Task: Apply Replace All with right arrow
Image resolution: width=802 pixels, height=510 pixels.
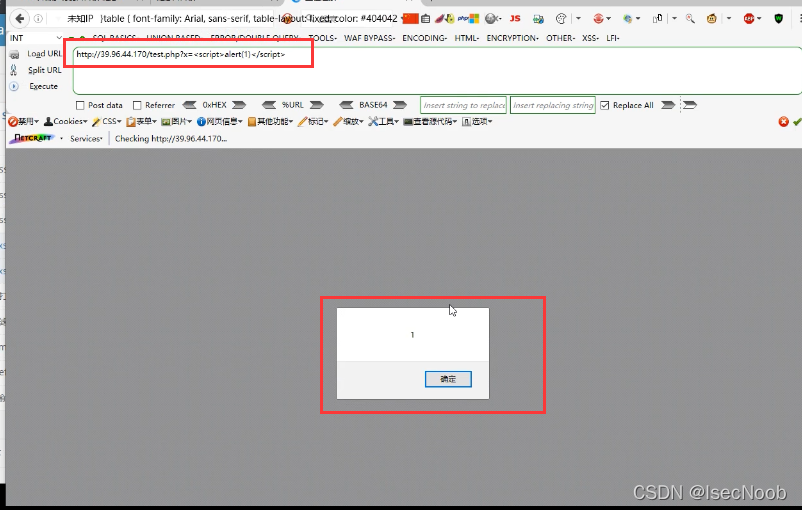Action: tap(668, 105)
